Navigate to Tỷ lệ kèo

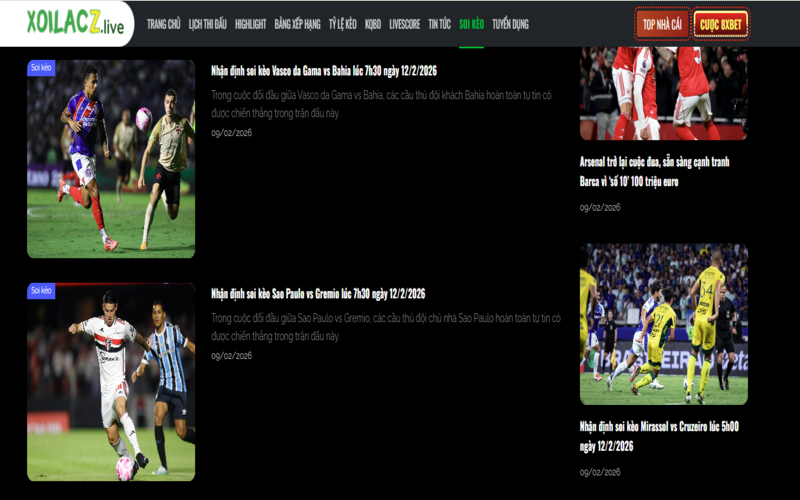[342, 24]
